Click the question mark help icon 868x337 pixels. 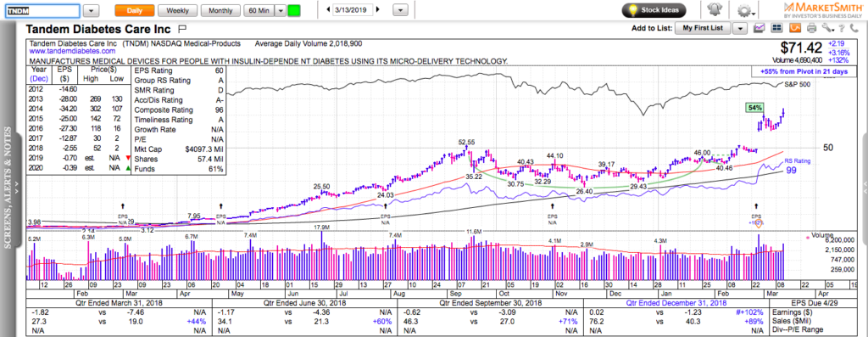[842, 28]
